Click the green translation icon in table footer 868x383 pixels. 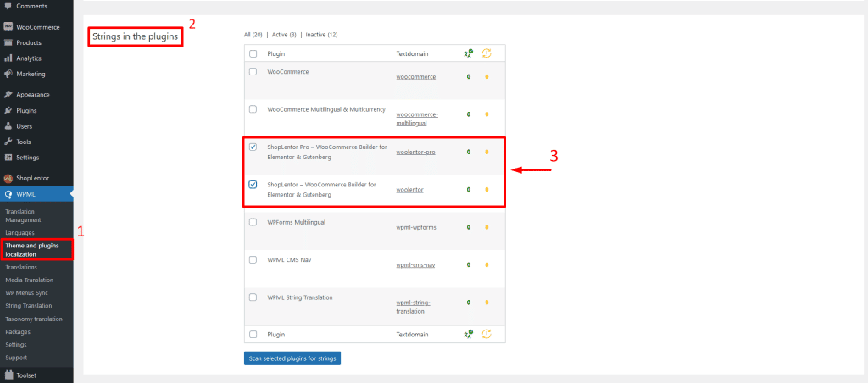468,334
